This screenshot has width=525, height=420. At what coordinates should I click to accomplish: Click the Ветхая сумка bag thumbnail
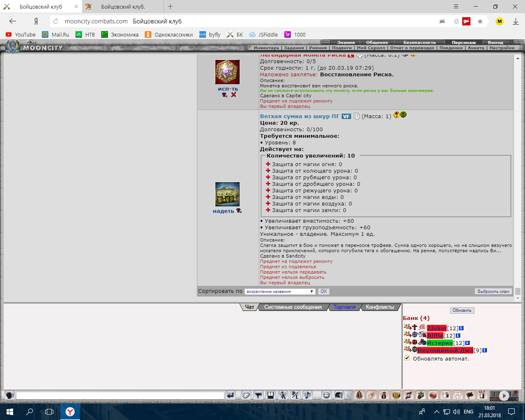pyautogui.click(x=227, y=194)
